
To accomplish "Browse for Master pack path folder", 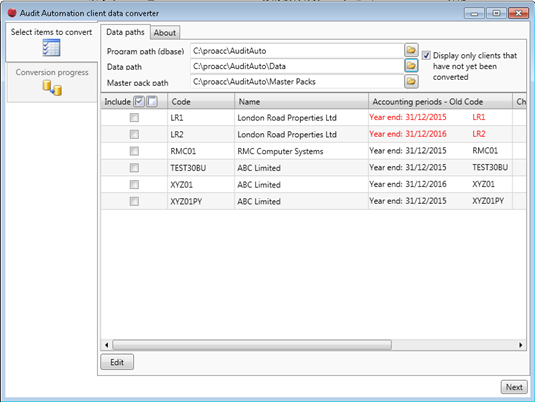I will 411,81.
